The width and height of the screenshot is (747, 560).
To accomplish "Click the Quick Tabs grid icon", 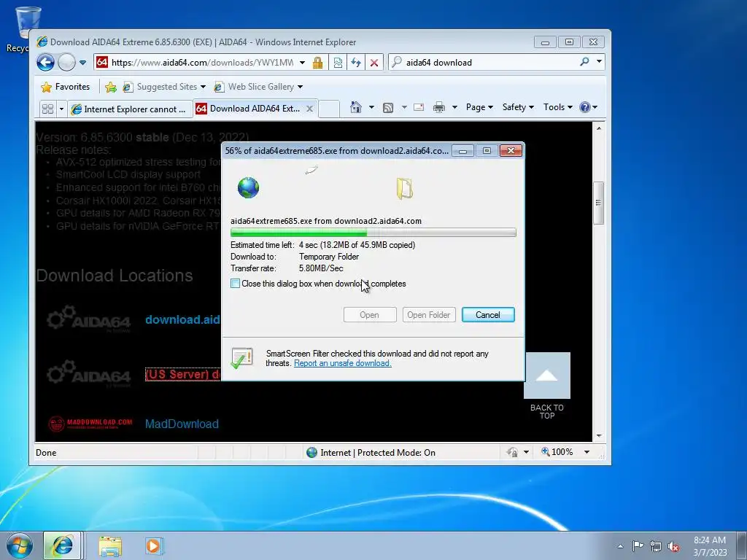I will (47, 109).
